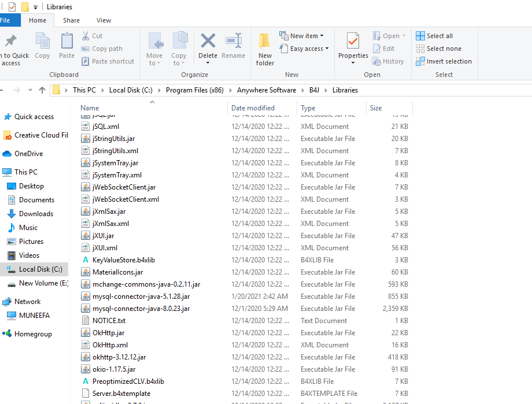Click the Delete X icon
532x404 pixels.
tap(208, 40)
